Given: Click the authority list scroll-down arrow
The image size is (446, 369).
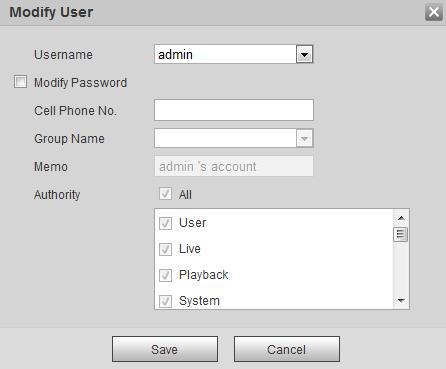Looking at the screenshot, I should (x=401, y=300).
